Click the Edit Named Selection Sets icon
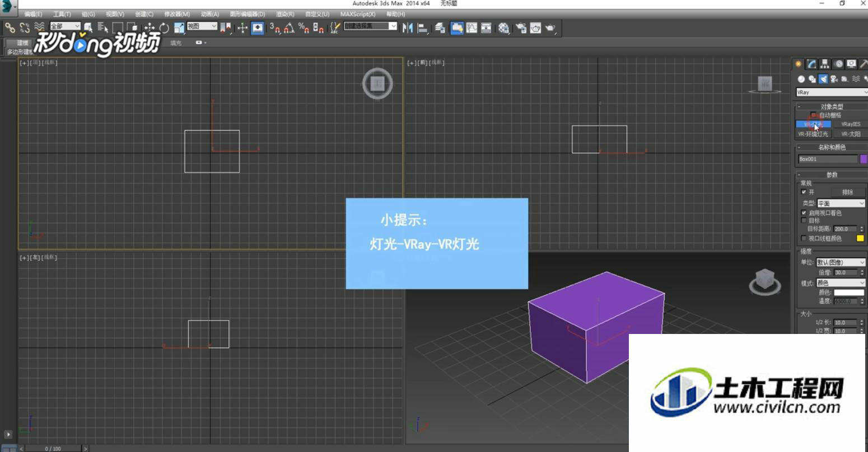868x452 pixels. (335, 28)
